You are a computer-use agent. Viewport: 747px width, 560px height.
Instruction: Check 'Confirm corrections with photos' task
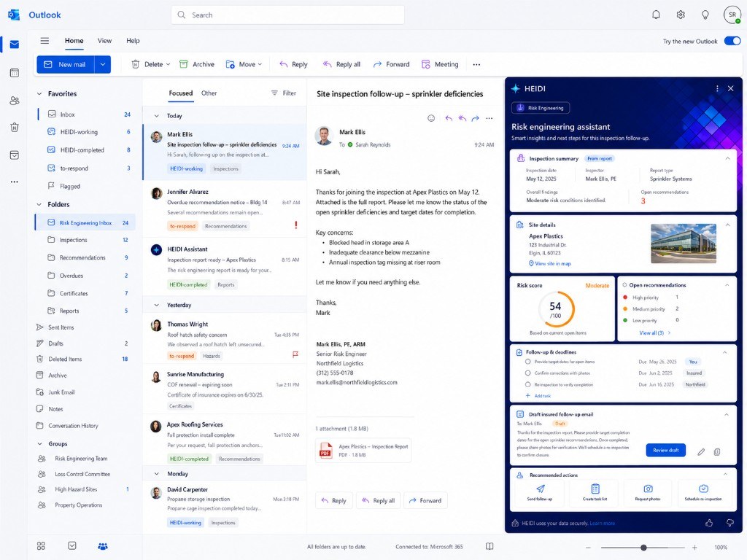coord(528,373)
